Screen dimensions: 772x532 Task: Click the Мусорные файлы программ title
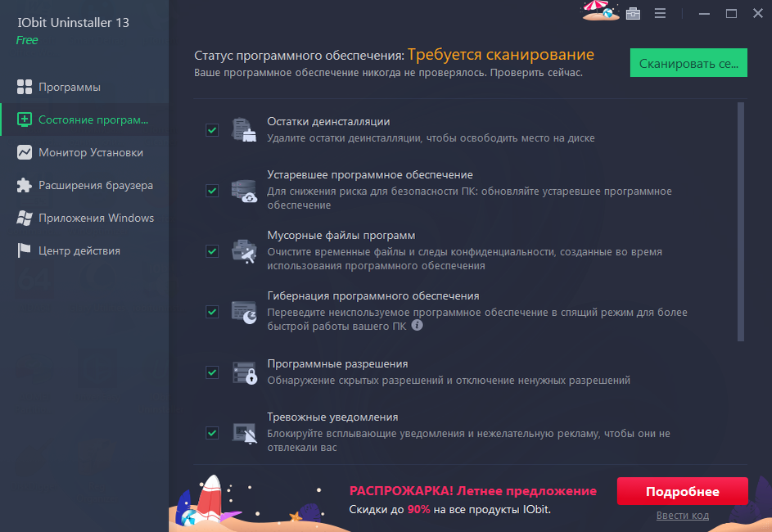click(341, 235)
